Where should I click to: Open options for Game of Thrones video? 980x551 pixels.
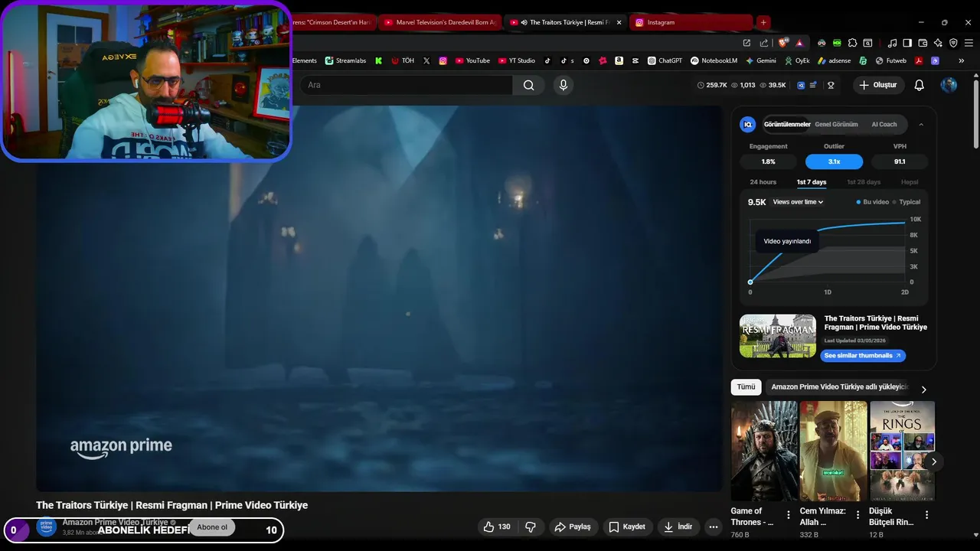point(789,515)
